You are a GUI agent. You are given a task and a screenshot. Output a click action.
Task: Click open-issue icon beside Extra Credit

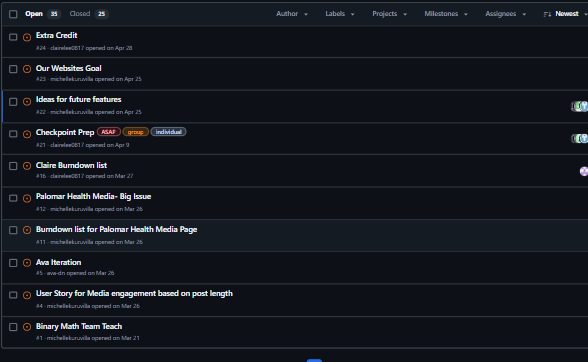click(27, 37)
